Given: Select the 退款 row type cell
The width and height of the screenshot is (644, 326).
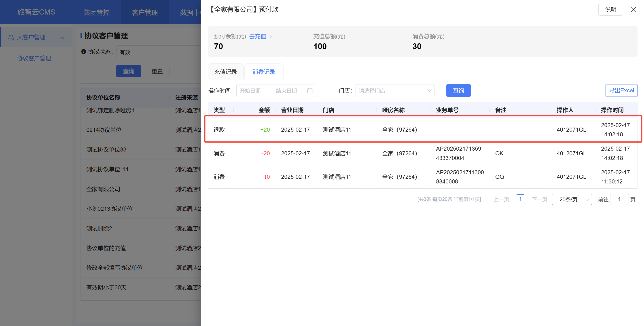Looking at the screenshot, I should click(x=219, y=130).
